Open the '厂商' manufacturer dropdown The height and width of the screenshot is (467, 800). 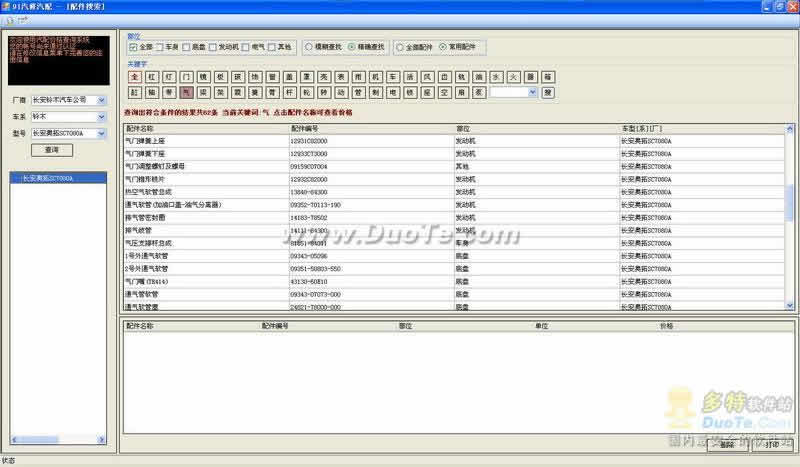point(101,100)
